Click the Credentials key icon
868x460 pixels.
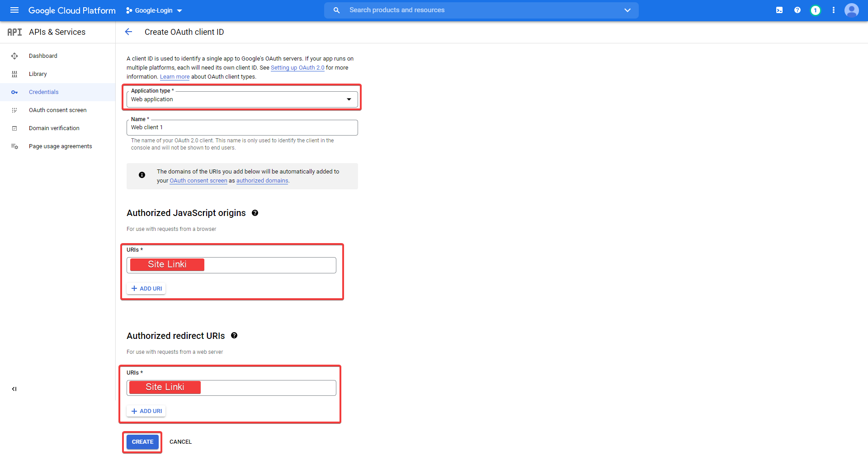point(14,92)
